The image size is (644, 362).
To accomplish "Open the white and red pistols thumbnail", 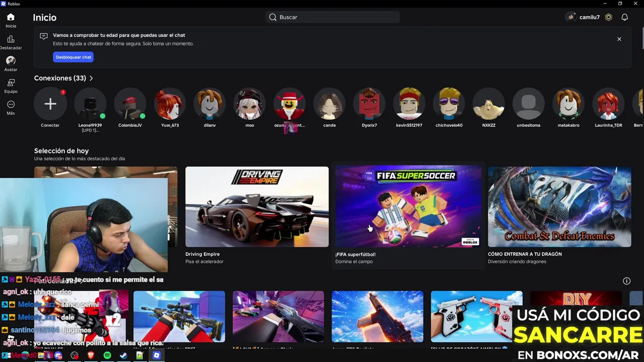I will click(476, 316).
